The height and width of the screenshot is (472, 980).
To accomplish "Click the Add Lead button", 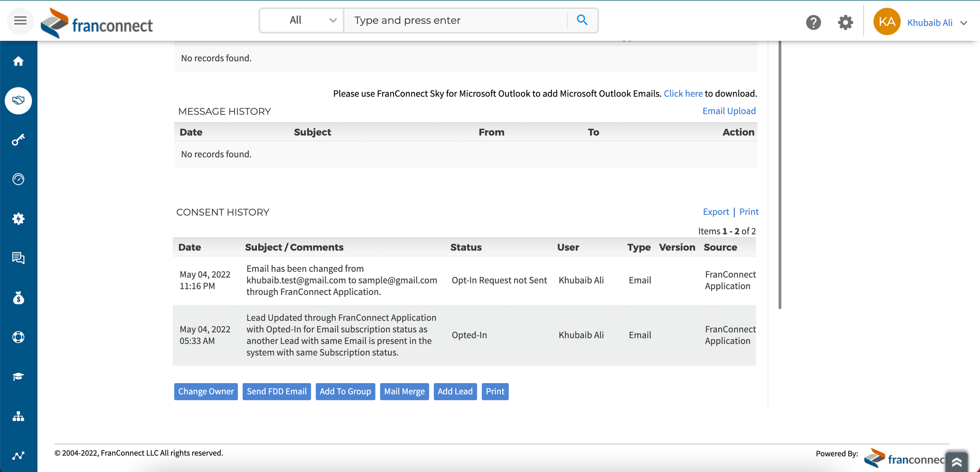I will [455, 391].
